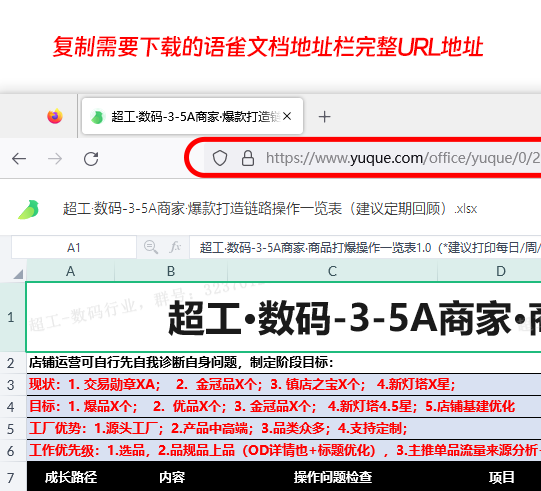Screen dimensions: 541x491
Task: Click the 操作问题检查 header cell
Action: [x=333, y=477]
